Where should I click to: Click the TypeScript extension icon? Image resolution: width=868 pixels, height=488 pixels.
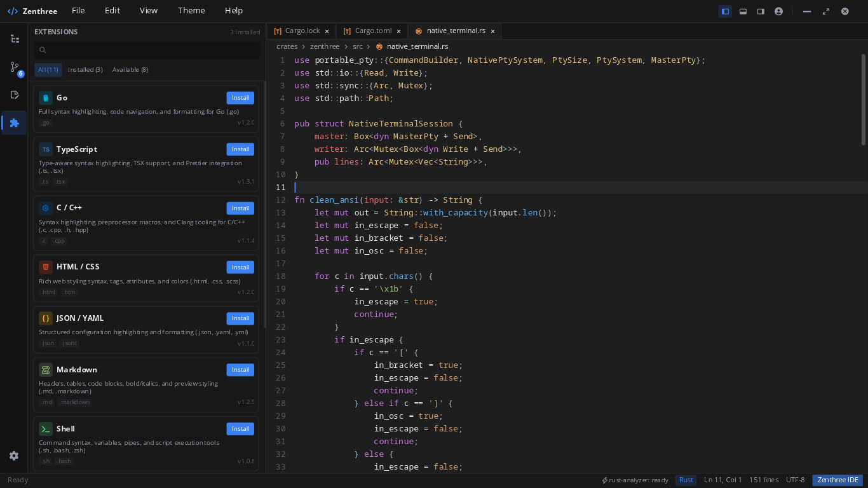click(x=45, y=149)
